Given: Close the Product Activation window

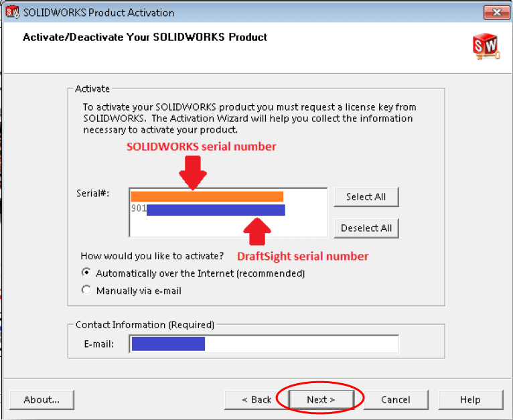Looking at the screenshot, I should click(496, 13).
